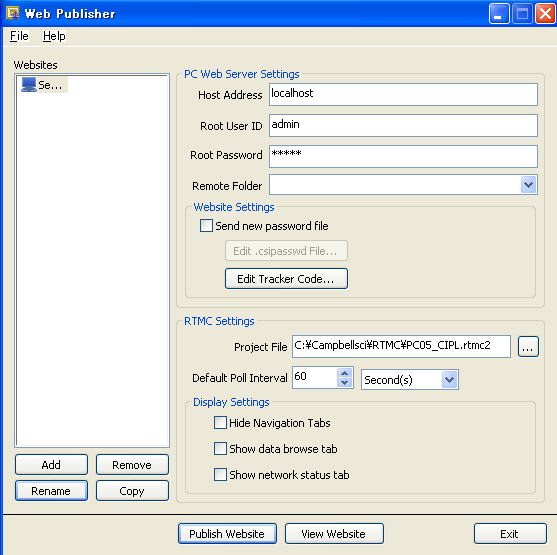Increase poll interval with up arrow
The image size is (557, 555).
[x=344, y=373]
